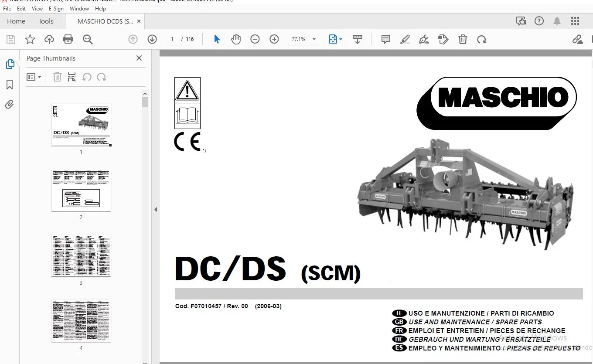The height and width of the screenshot is (364, 593).
Task: Select page 3 thumbnail
Action: coord(81,255)
